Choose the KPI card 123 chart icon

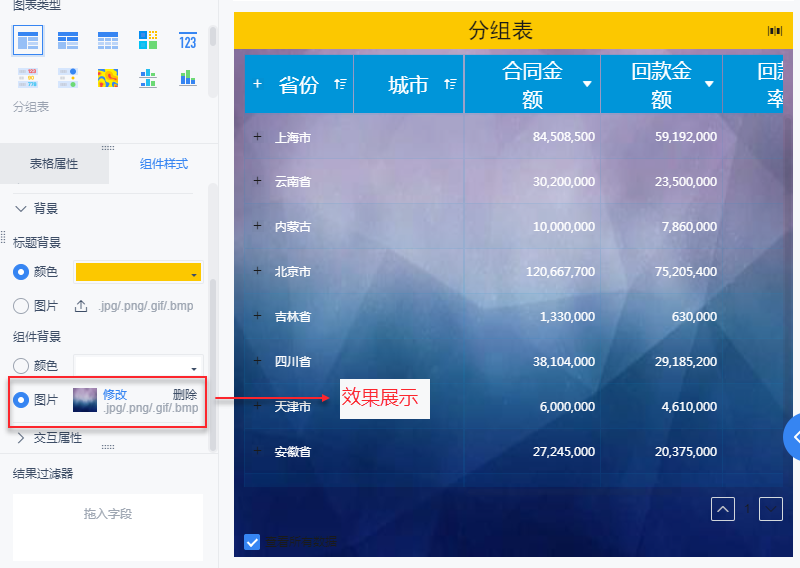pyautogui.click(x=187, y=41)
